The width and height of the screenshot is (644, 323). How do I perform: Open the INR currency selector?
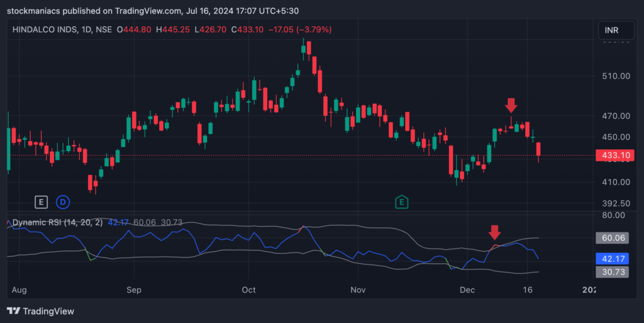[616, 30]
